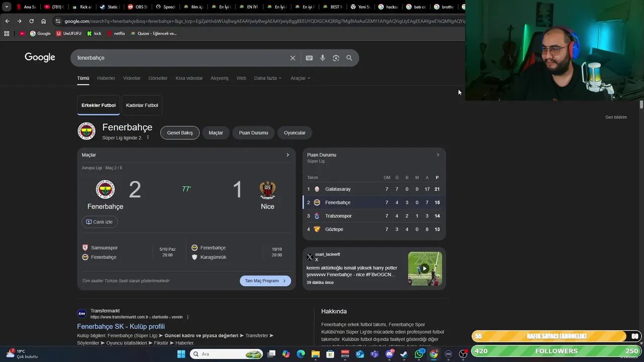Open Voicemeeter from the taskbar

[x=345, y=354]
